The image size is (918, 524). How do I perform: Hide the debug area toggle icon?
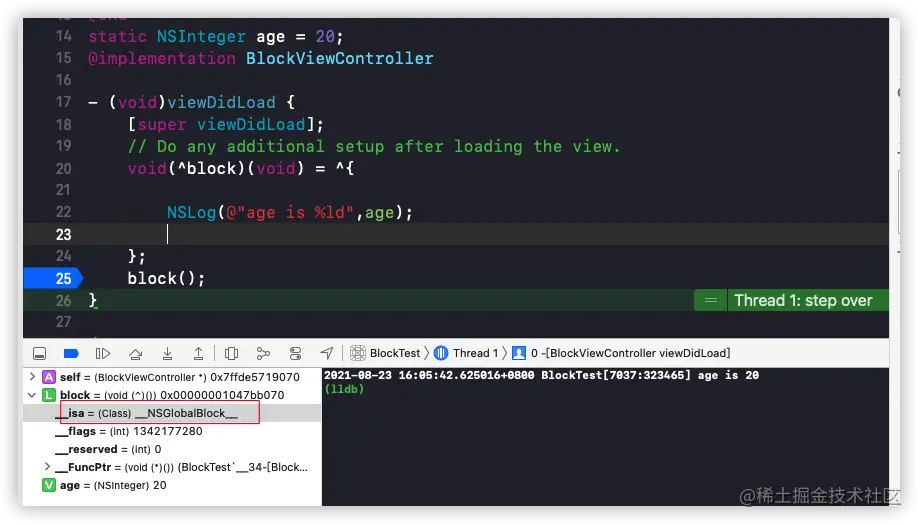[39, 354]
